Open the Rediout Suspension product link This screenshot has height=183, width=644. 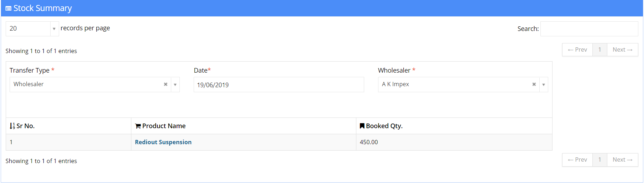click(163, 142)
